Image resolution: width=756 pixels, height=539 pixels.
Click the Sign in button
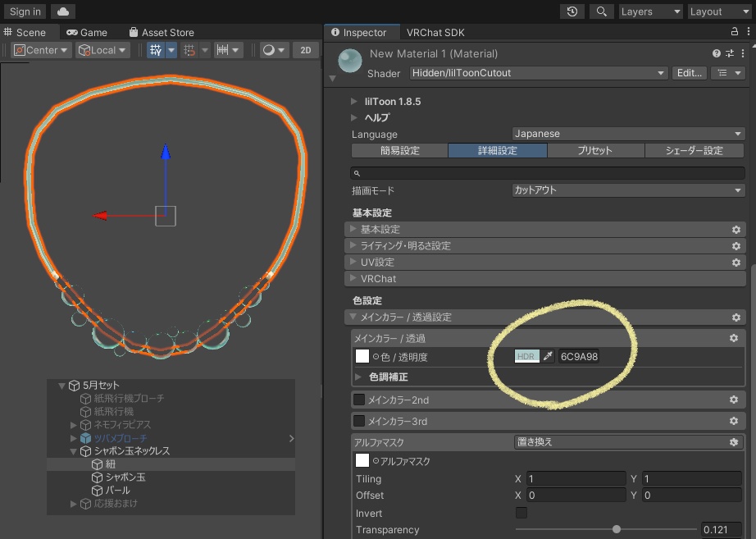25,11
